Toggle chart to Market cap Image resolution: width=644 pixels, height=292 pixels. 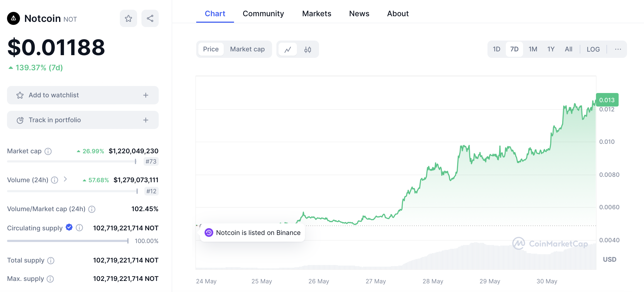(x=247, y=49)
